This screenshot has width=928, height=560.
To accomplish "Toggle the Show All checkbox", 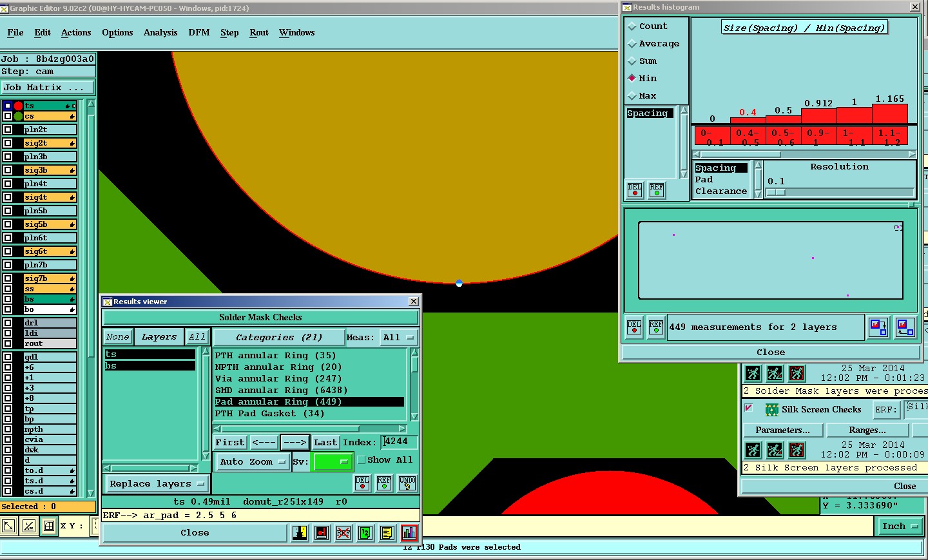I will pos(362,459).
